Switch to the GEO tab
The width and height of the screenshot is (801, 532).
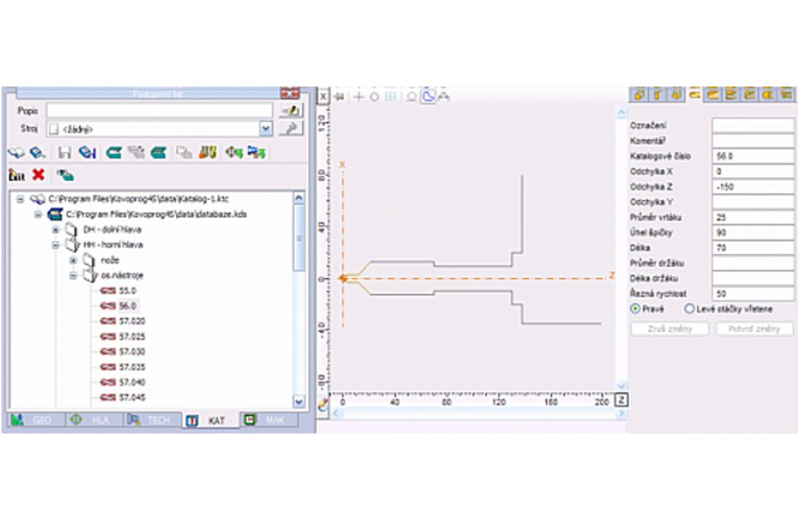[x=34, y=420]
